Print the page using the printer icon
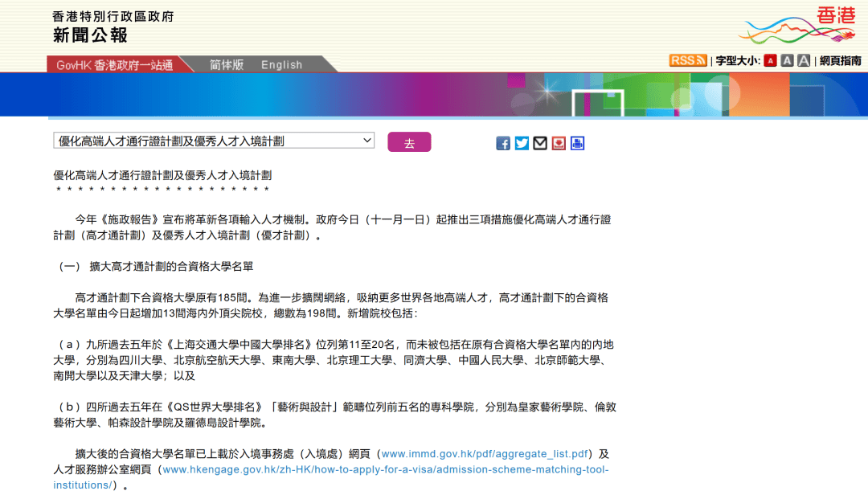 coord(577,143)
